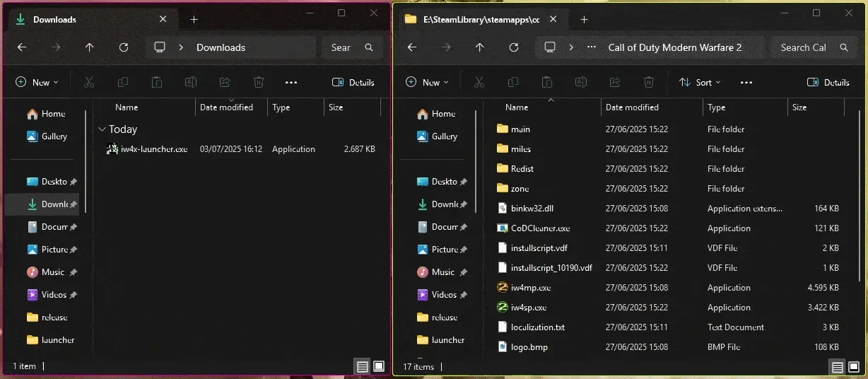The height and width of the screenshot is (379, 868).
Task: Click Delete trash icon in Downloads toolbar
Action: pyautogui.click(x=259, y=82)
